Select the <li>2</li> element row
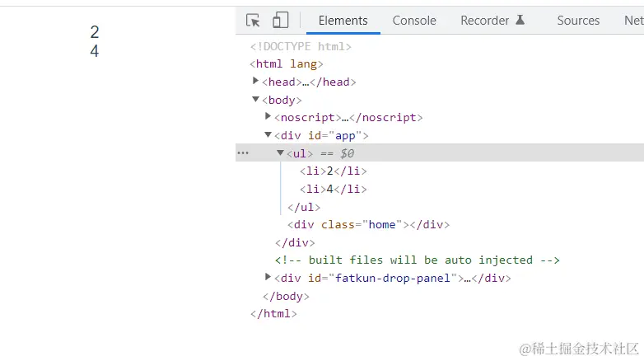 (333, 171)
